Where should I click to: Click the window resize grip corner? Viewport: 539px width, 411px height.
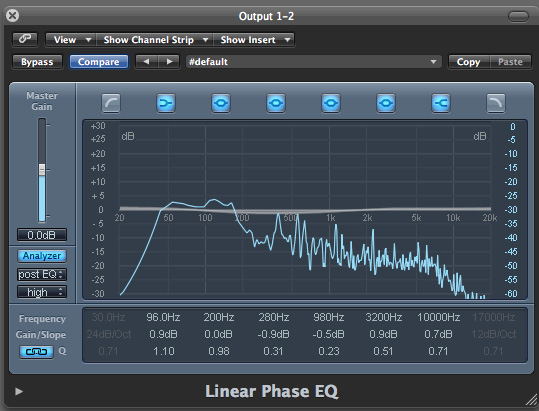click(x=532, y=400)
